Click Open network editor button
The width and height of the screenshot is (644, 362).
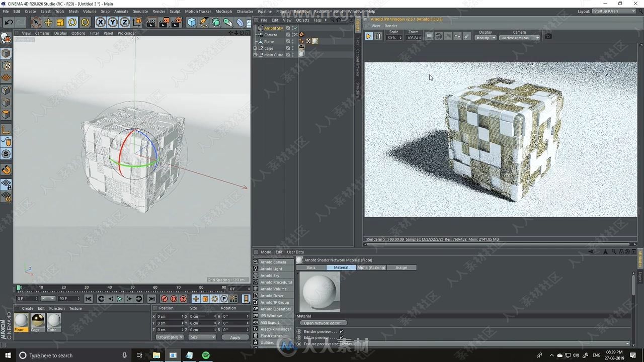pyautogui.click(x=323, y=323)
